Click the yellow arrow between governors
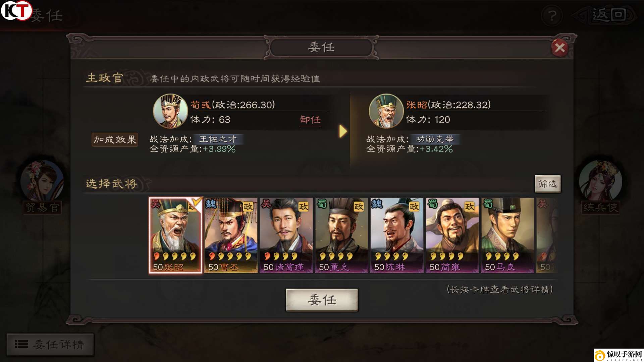644x362 pixels. tap(343, 131)
